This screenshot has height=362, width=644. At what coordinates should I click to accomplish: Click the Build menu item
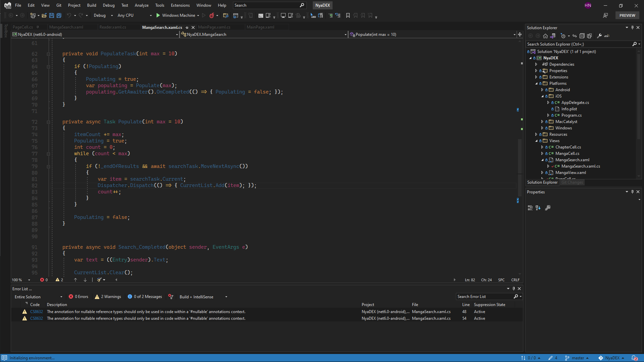coord(92,5)
